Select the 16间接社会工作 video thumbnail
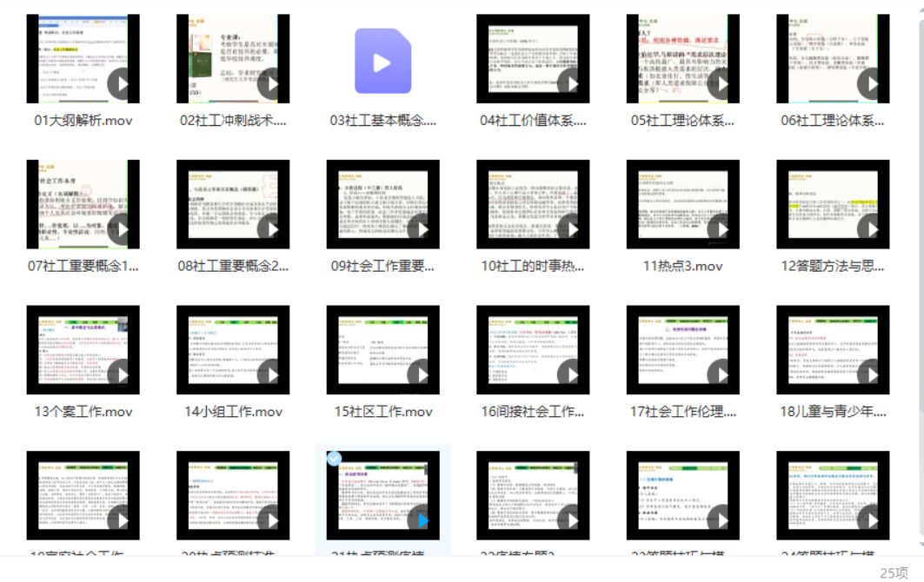Image resolution: width=924 pixels, height=582 pixels. tap(533, 349)
